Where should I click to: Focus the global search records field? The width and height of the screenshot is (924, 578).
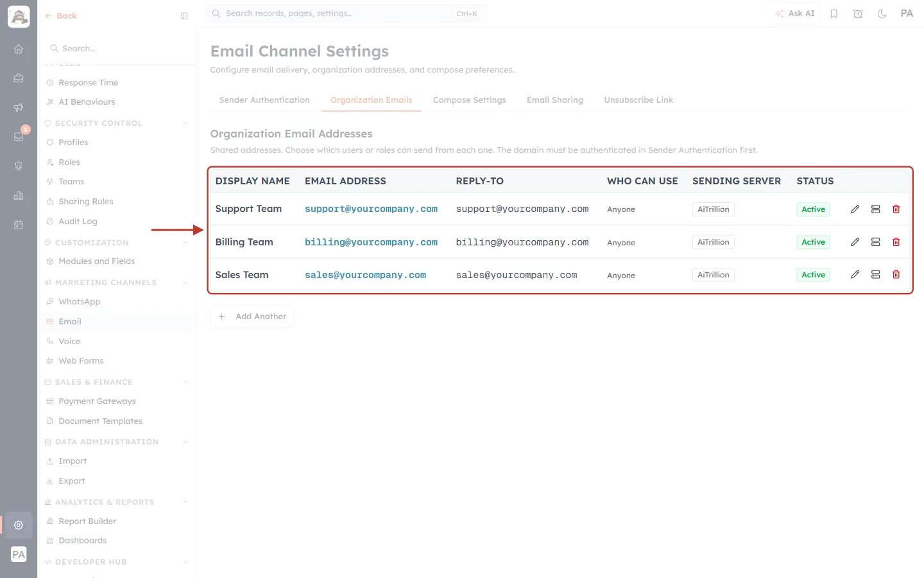[x=346, y=13]
